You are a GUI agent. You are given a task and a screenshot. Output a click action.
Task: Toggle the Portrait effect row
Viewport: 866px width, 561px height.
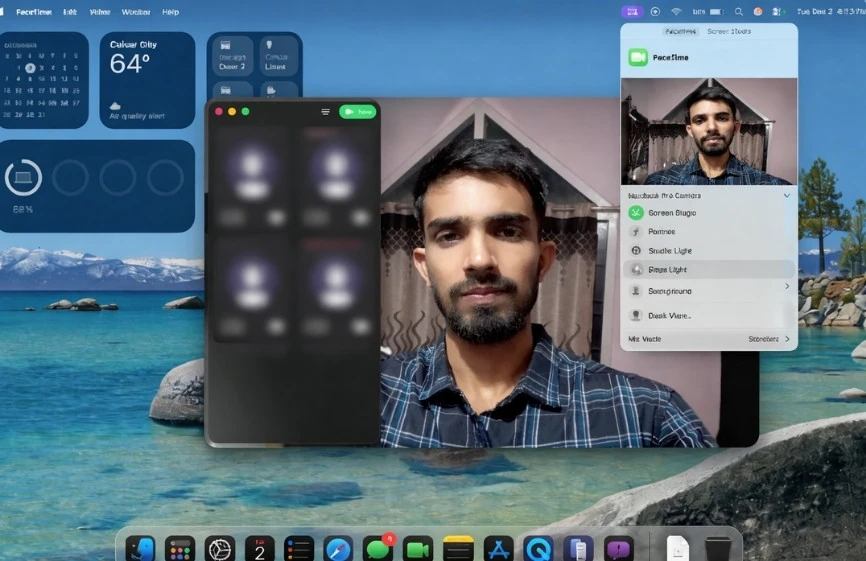pyautogui.click(x=709, y=231)
